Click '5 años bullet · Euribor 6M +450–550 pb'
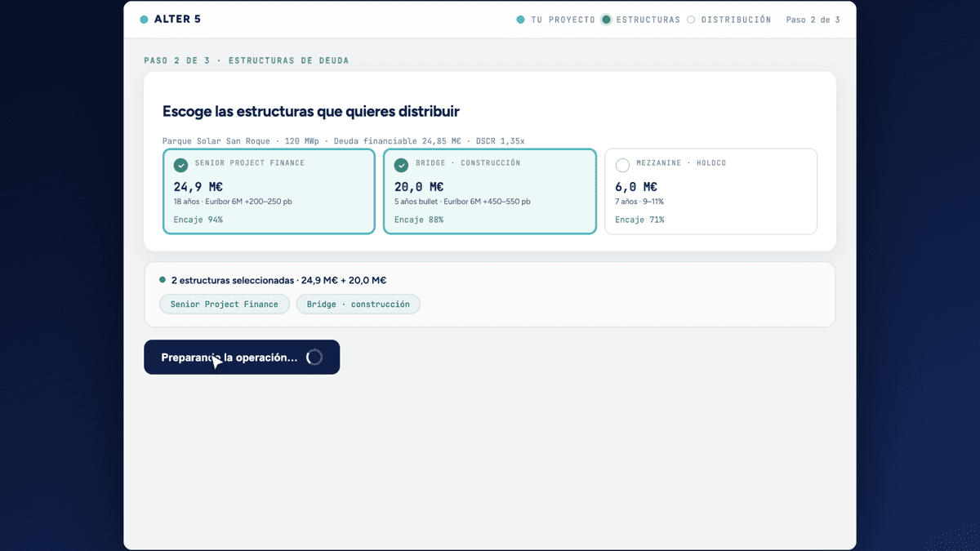Viewport: 980px width, 551px height. pos(462,202)
